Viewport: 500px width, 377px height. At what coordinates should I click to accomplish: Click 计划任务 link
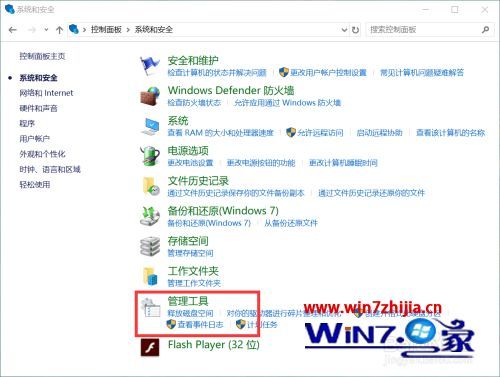point(262,324)
